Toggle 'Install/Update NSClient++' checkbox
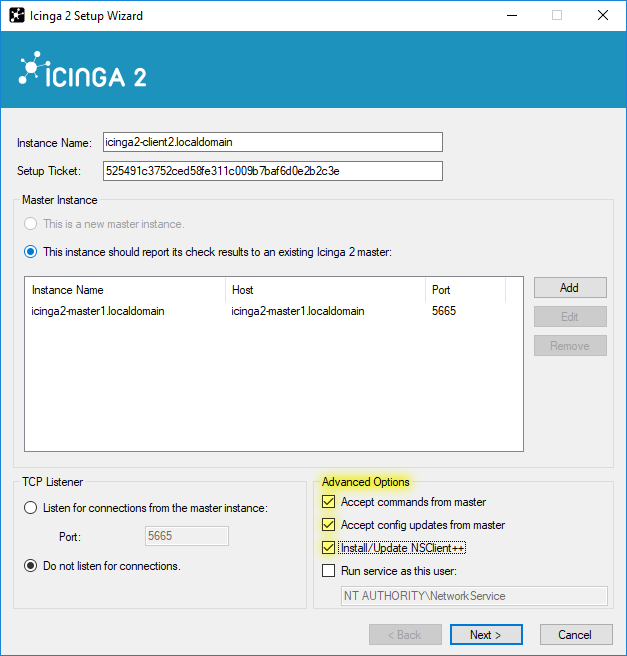This screenshot has width=627, height=656. 328,548
